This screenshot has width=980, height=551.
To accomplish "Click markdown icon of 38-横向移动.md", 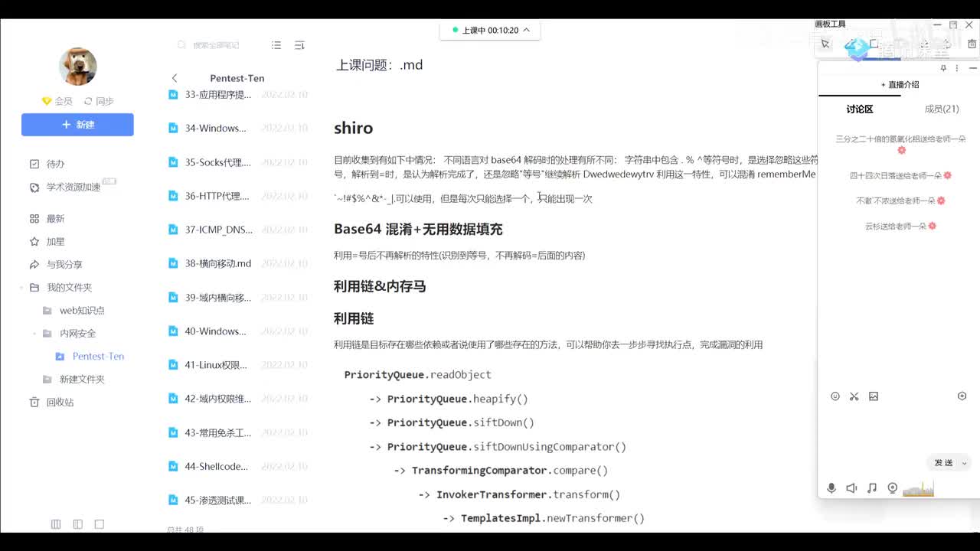I will [173, 263].
